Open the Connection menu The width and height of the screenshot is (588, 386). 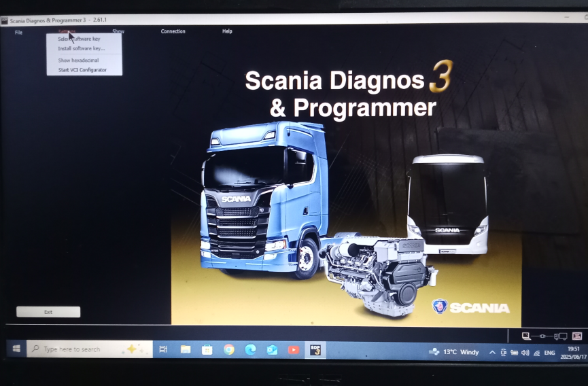tap(173, 31)
